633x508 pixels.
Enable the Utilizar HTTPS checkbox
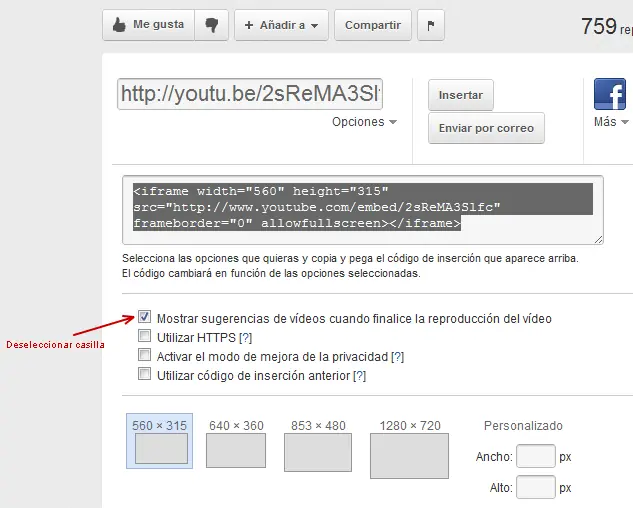click(144, 336)
